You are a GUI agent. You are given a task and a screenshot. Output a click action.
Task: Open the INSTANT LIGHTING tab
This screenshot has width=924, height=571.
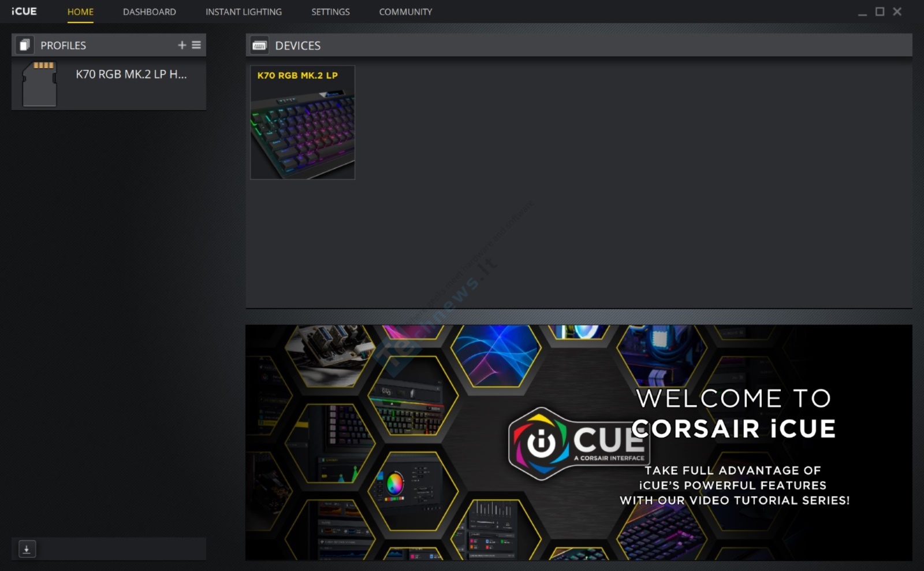(244, 12)
